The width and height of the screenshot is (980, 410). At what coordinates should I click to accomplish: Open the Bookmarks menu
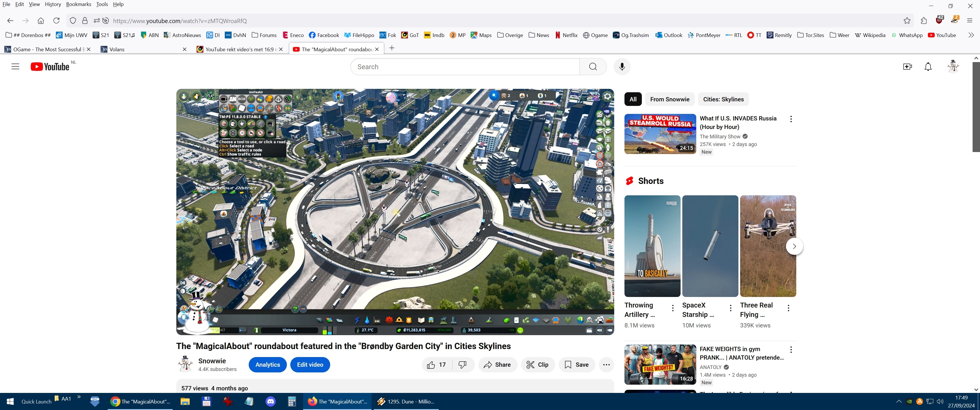click(x=78, y=4)
